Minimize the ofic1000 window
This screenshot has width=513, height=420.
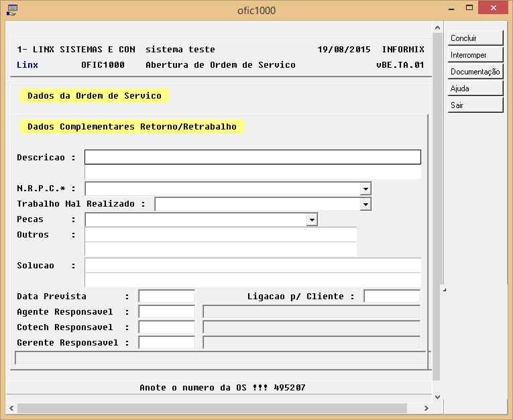click(x=451, y=9)
